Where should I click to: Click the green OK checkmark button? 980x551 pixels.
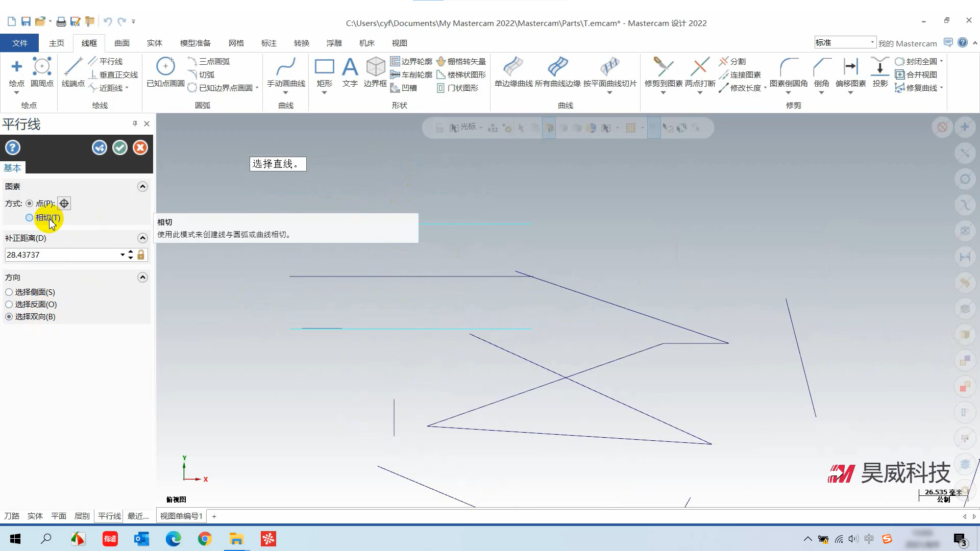[120, 148]
